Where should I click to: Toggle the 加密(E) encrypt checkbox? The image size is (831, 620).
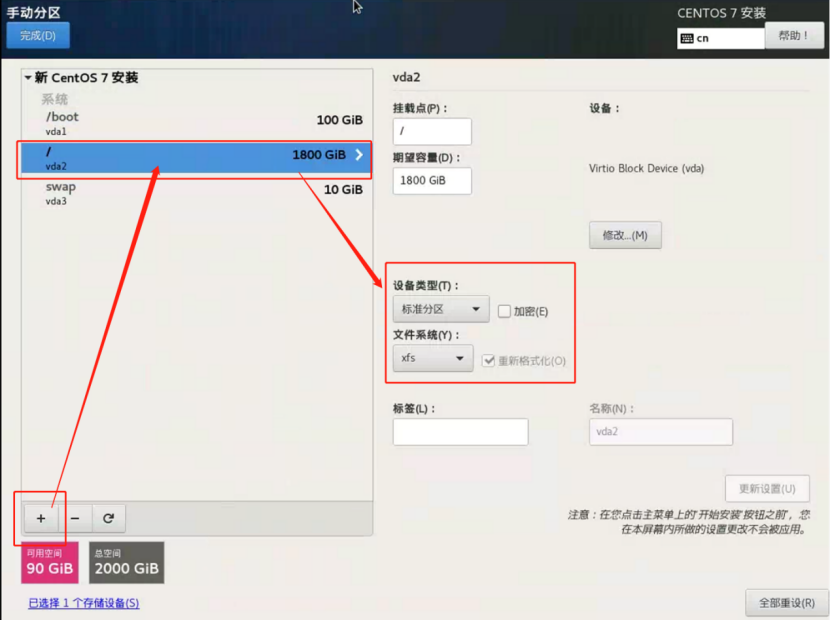click(504, 311)
